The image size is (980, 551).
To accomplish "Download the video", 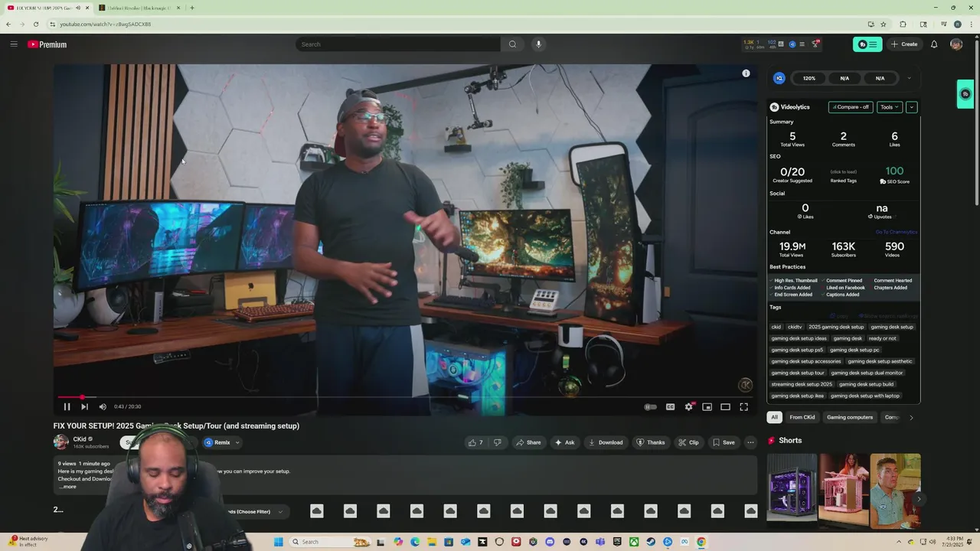I will coord(605,442).
